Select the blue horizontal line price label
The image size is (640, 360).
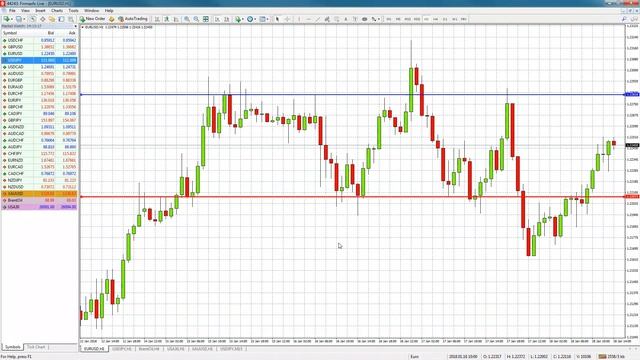[632, 94]
